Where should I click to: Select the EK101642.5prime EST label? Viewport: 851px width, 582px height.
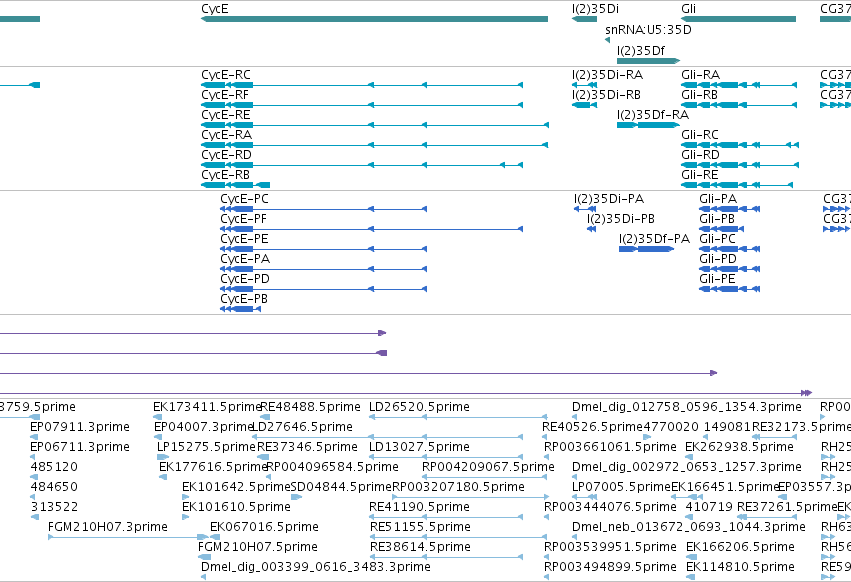tap(237, 488)
